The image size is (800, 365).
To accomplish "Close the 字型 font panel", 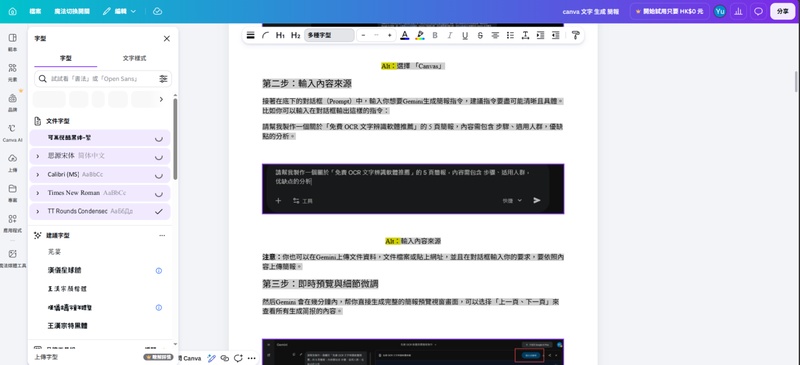I will [x=166, y=38].
